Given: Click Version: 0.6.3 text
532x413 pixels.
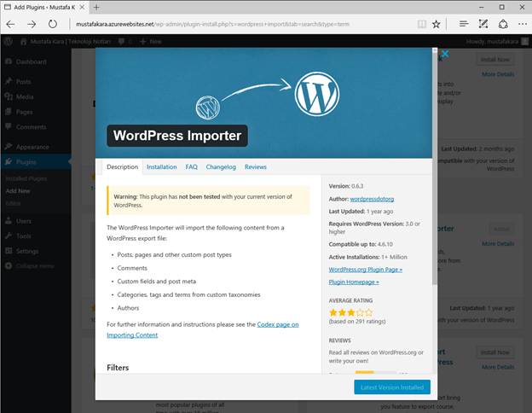Looking at the screenshot, I should pyautogui.click(x=346, y=186).
